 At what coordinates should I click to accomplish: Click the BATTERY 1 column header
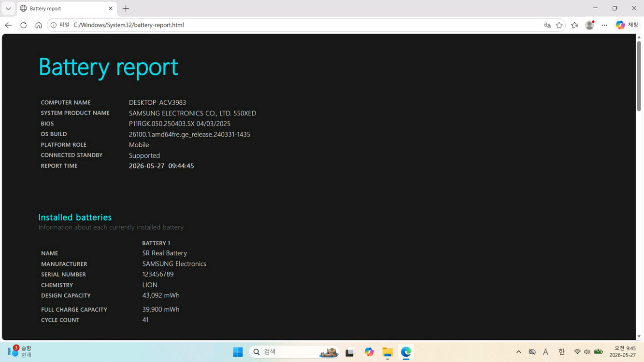(x=156, y=243)
